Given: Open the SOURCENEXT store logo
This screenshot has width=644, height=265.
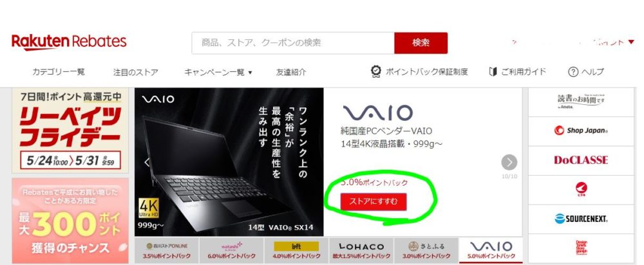Looking at the screenshot, I should (x=581, y=219).
